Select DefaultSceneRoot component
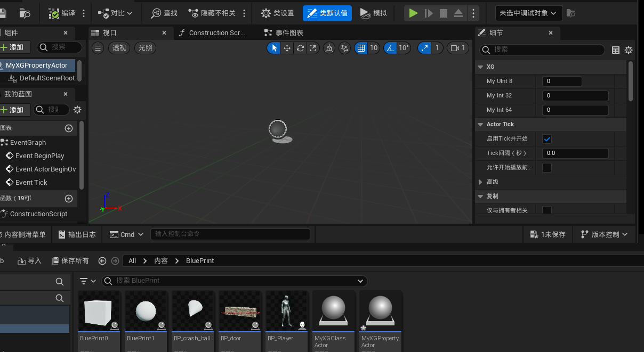The height and width of the screenshot is (352, 644). [x=42, y=78]
